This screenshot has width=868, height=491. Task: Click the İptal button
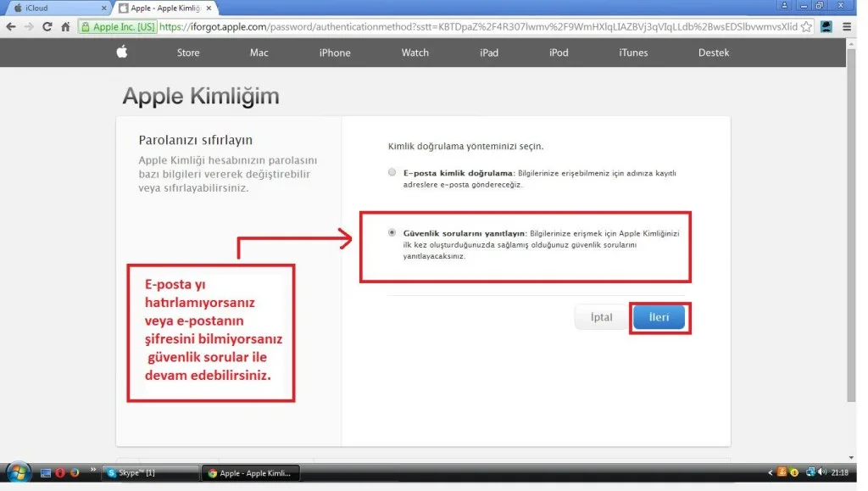(x=601, y=317)
